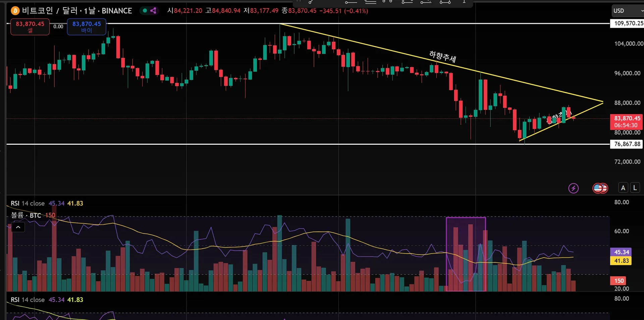Viewport: 644px width, 320px height.
Task: Select the purple rectangle drawing in RSI pane
Action: pos(466,254)
